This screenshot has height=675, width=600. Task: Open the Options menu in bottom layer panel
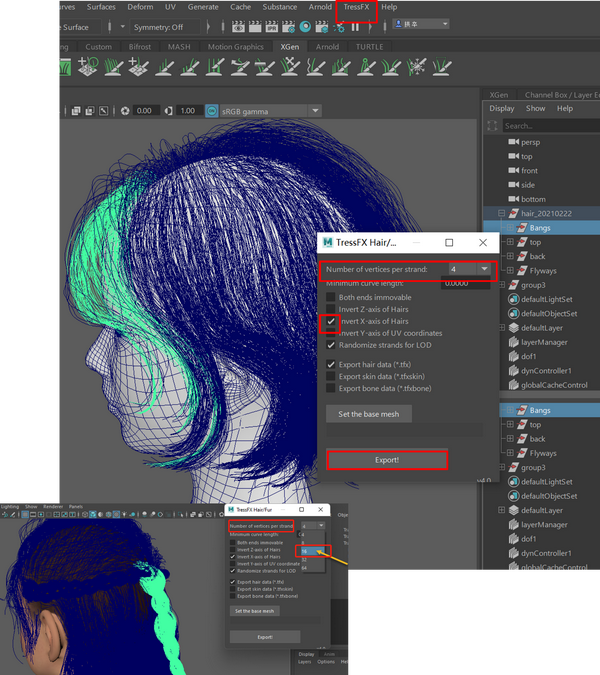pos(326,662)
